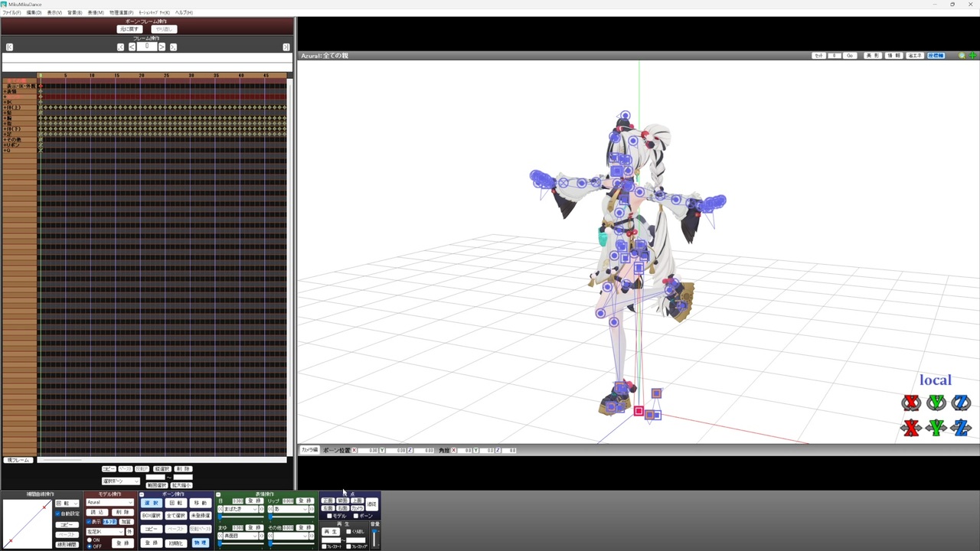Click the 全て選択 select-all button

[175, 516]
